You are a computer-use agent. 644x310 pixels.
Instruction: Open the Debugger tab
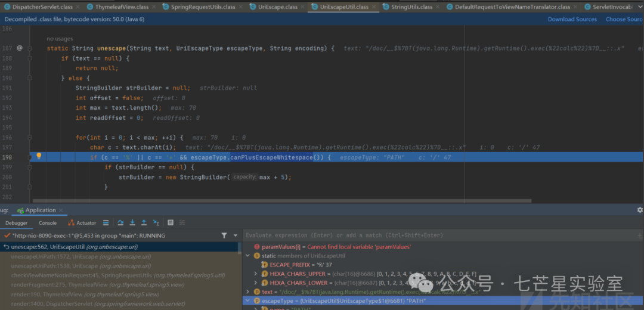[17, 223]
